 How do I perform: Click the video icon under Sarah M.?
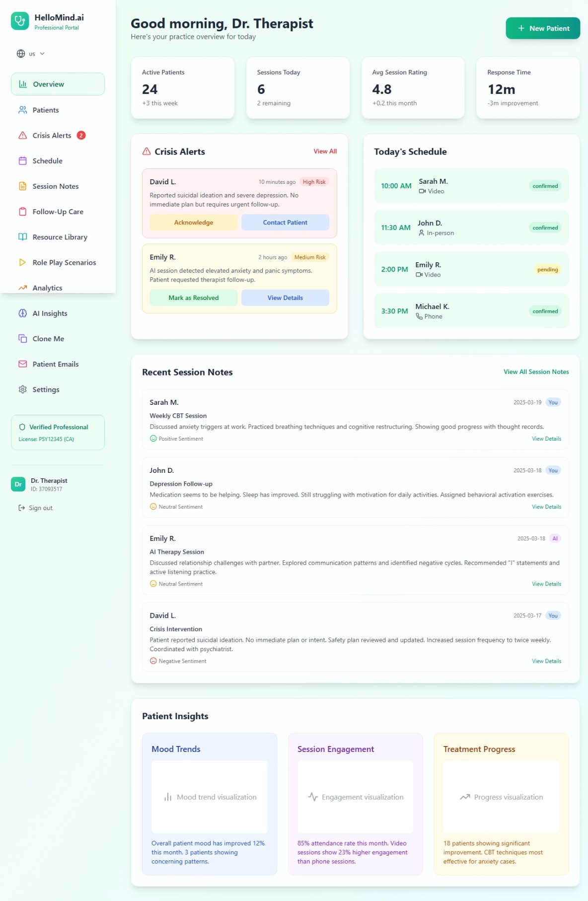point(422,191)
